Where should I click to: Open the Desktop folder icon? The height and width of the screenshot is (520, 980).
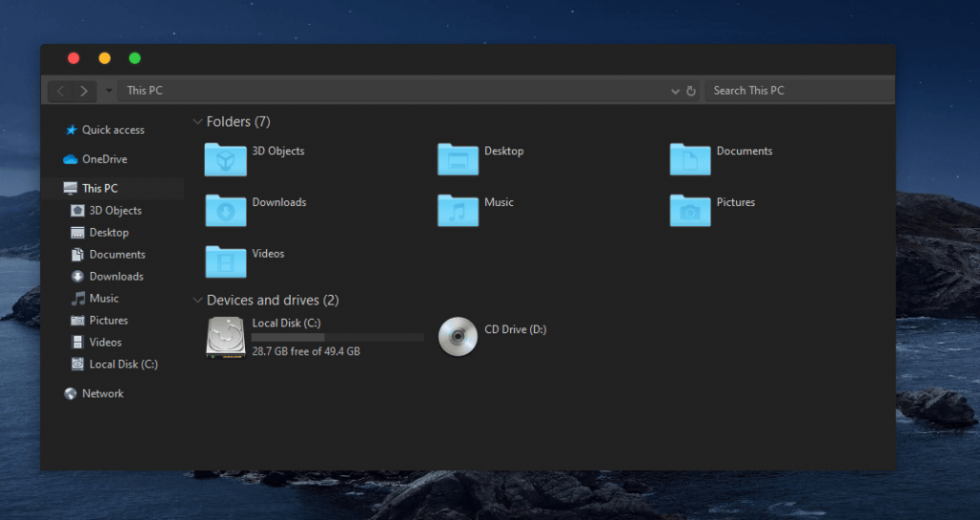click(457, 159)
